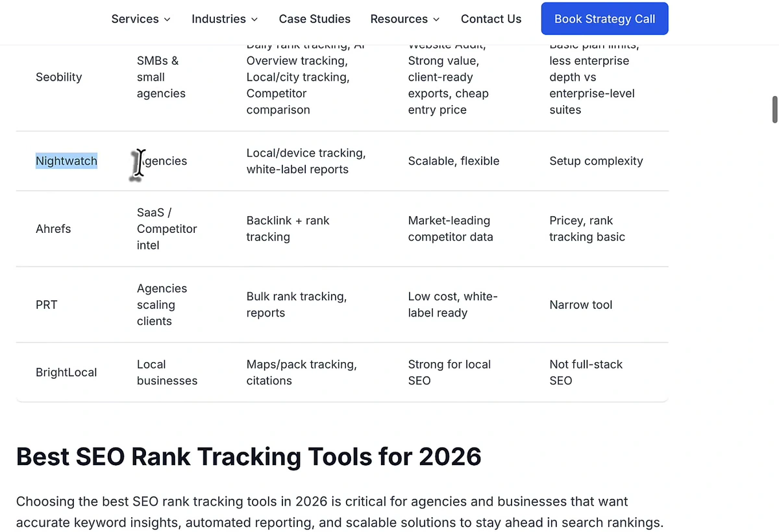This screenshot has height=532, width=779.
Task: Click 'Local/device tracking, white-label reports' cell
Action: coord(306,161)
